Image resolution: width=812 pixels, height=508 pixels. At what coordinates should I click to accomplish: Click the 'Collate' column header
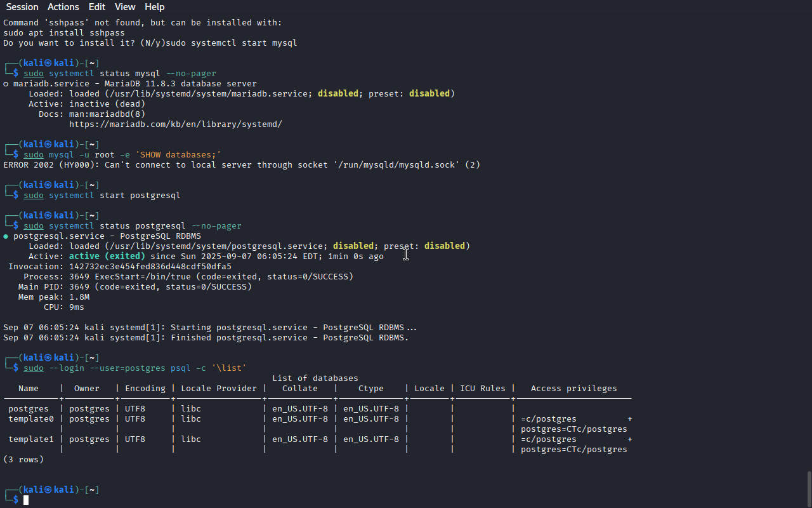tap(300, 389)
